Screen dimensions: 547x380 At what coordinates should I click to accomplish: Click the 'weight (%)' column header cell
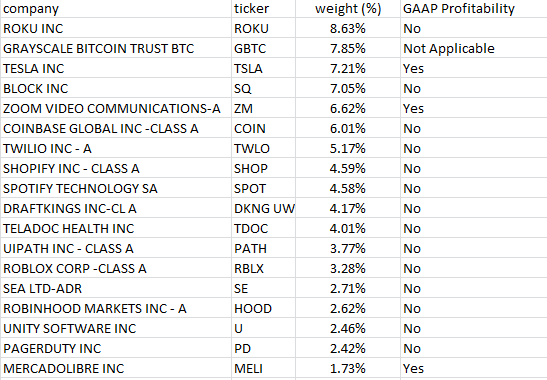pos(348,8)
